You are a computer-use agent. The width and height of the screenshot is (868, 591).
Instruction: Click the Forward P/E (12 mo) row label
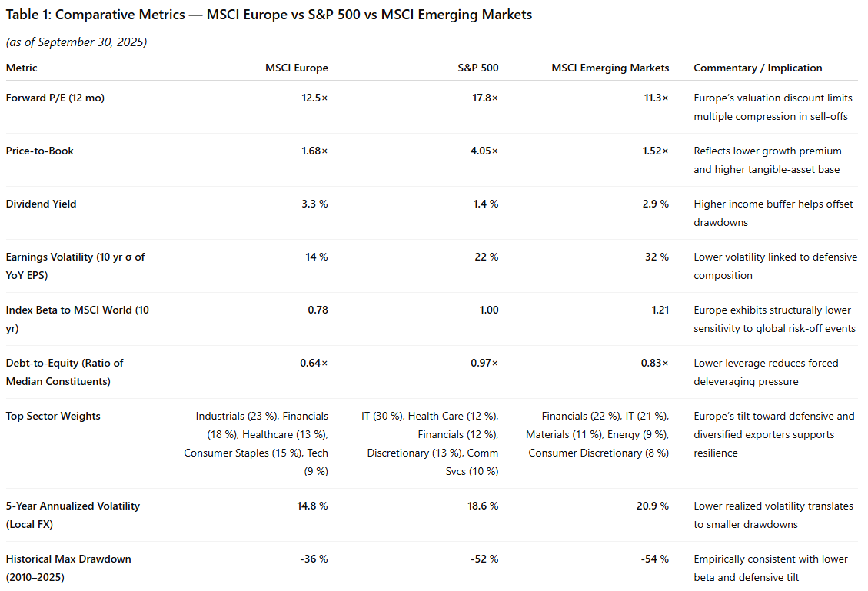click(x=55, y=98)
